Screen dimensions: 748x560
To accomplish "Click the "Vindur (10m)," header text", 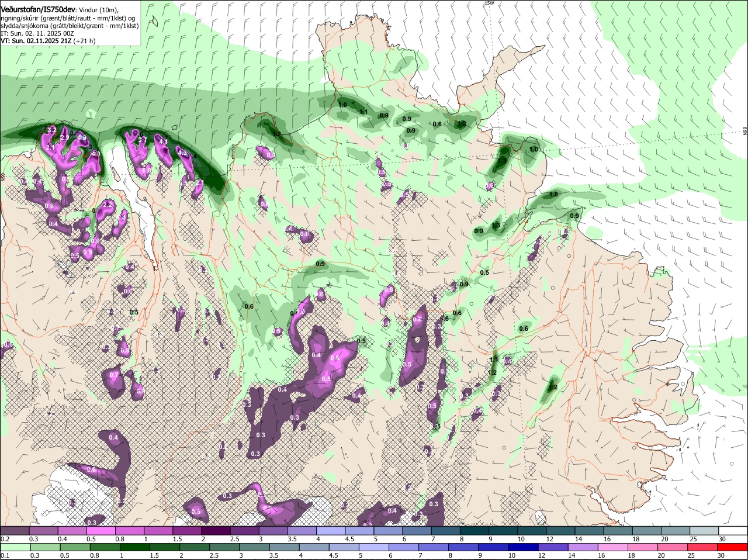I will (98, 10).
